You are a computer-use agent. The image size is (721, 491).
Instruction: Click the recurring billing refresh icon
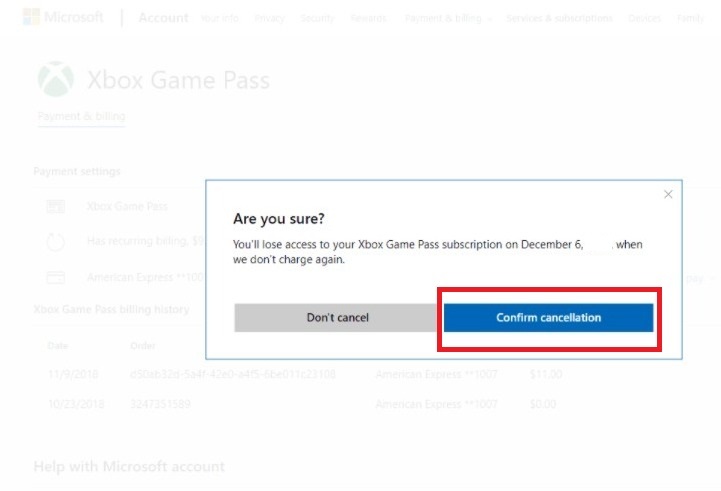56,242
